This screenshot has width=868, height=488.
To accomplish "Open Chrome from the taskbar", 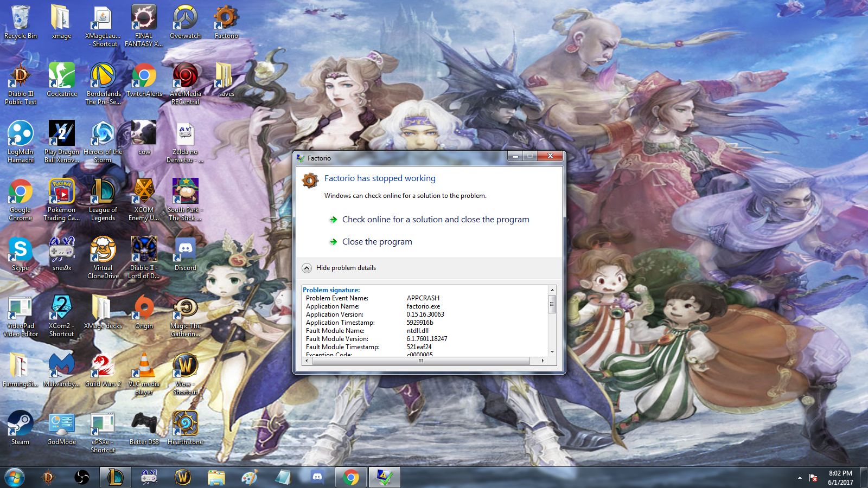I will coord(350,477).
